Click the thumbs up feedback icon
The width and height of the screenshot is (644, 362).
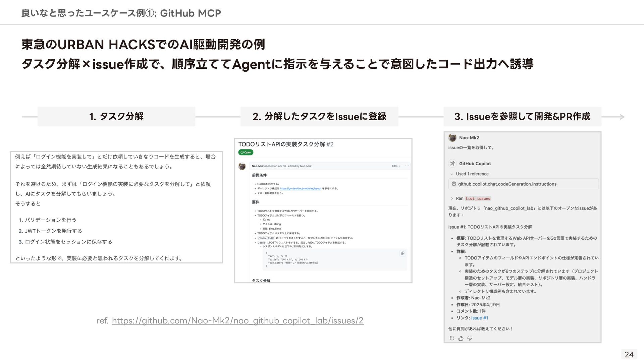pyautogui.click(x=461, y=338)
